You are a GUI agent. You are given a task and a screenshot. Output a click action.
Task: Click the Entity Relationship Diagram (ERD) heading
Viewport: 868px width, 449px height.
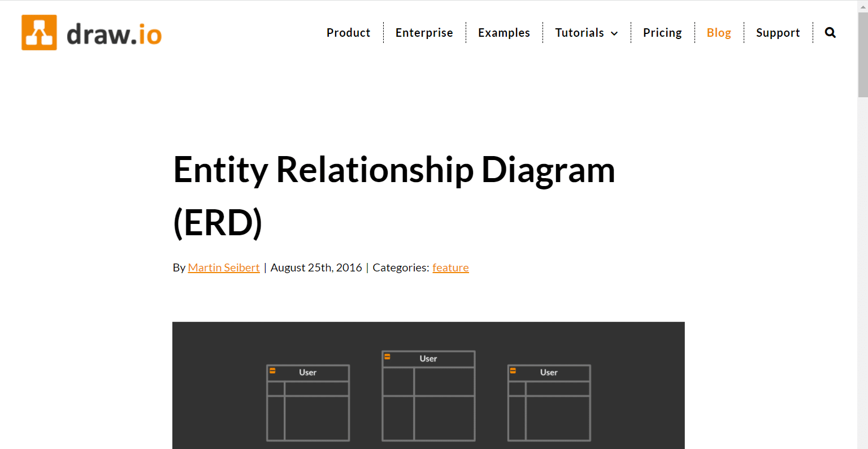point(394,196)
